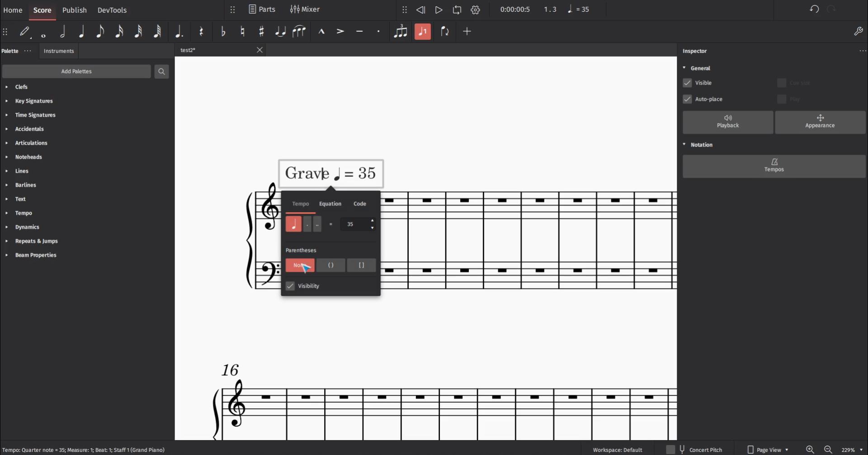This screenshot has height=455, width=868.
Task: Click the Add Palettes button
Action: pos(76,71)
